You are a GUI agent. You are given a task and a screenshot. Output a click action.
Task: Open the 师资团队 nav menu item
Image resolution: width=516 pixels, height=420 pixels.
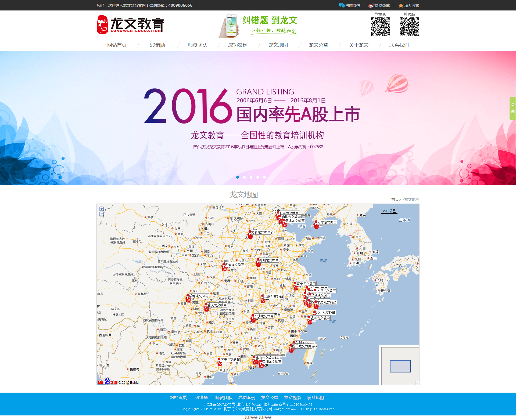tap(198, 45)
